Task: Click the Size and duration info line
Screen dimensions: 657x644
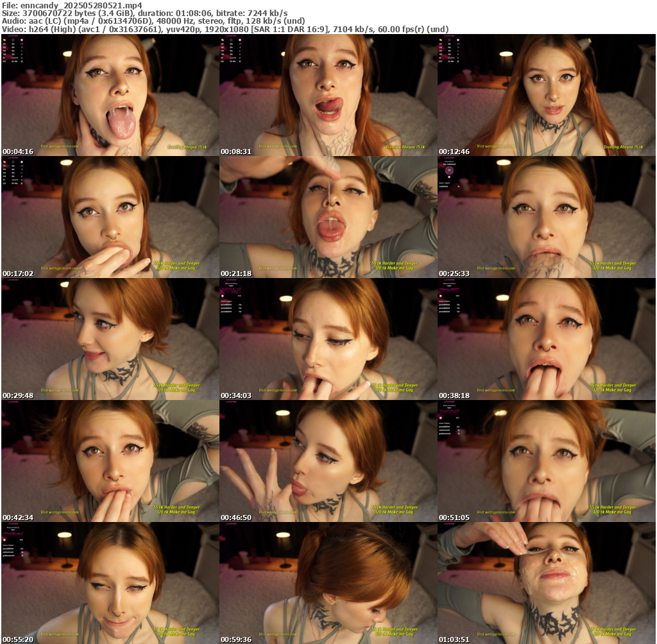Action: point(145,13)
